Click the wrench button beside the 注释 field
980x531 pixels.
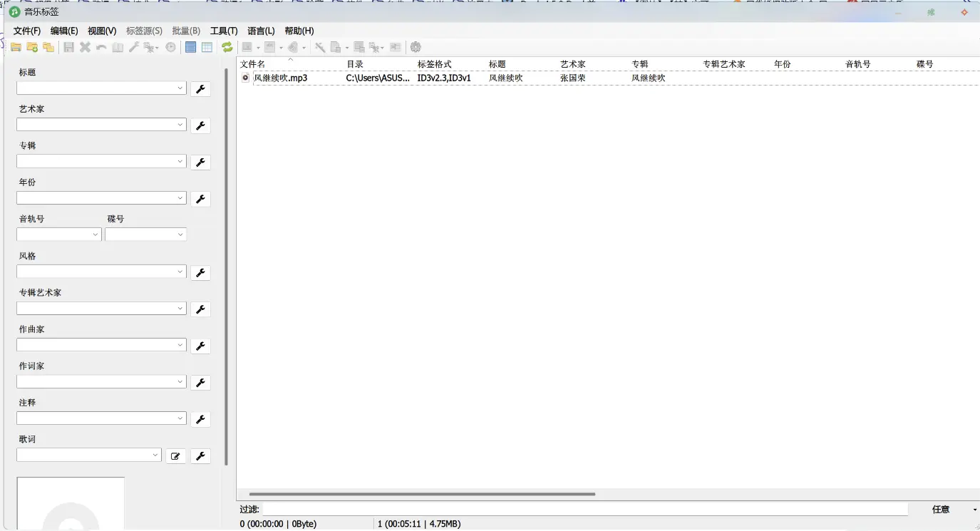[x=200, y=419]
